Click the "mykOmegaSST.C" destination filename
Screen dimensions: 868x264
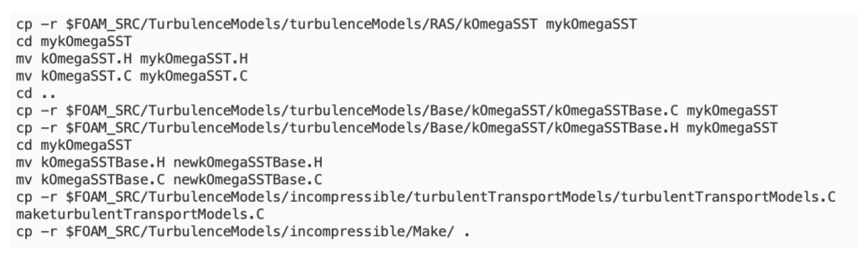194,76
